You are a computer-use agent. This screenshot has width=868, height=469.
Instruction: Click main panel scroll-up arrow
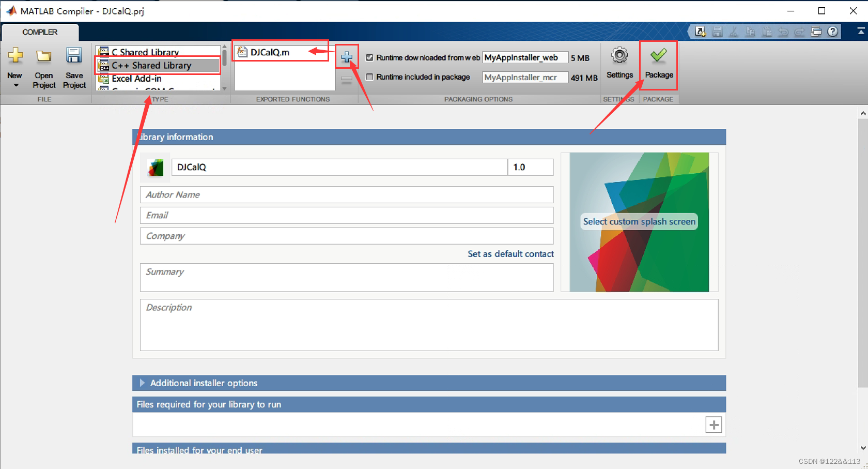863,113
